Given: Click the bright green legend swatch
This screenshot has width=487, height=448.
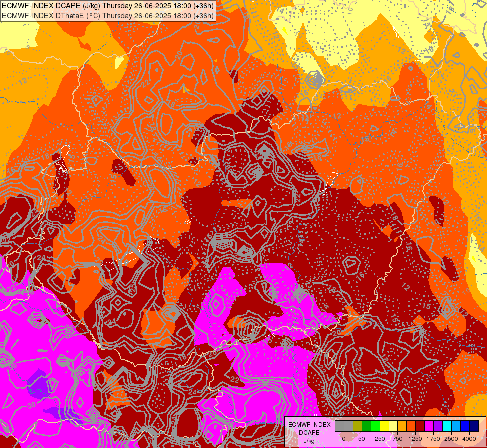Looking at the screenshot, I should coord(375,426).
